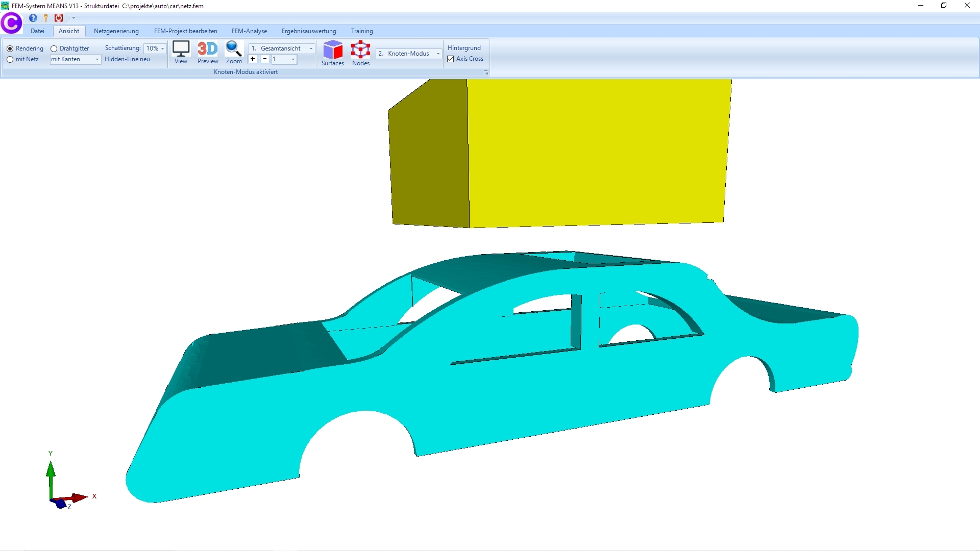Click the Hintergrund background button
This screenshot has width=980, height=551.
tap(464, 48)
